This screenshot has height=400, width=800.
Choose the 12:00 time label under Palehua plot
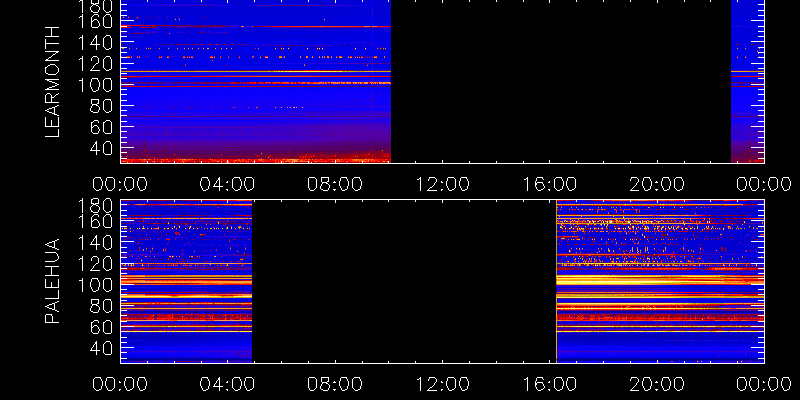pos(442,384)
